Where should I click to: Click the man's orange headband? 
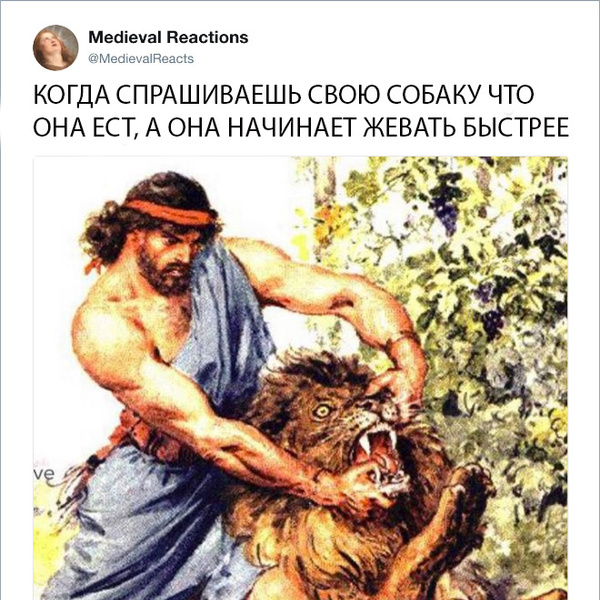pos(170,211)
